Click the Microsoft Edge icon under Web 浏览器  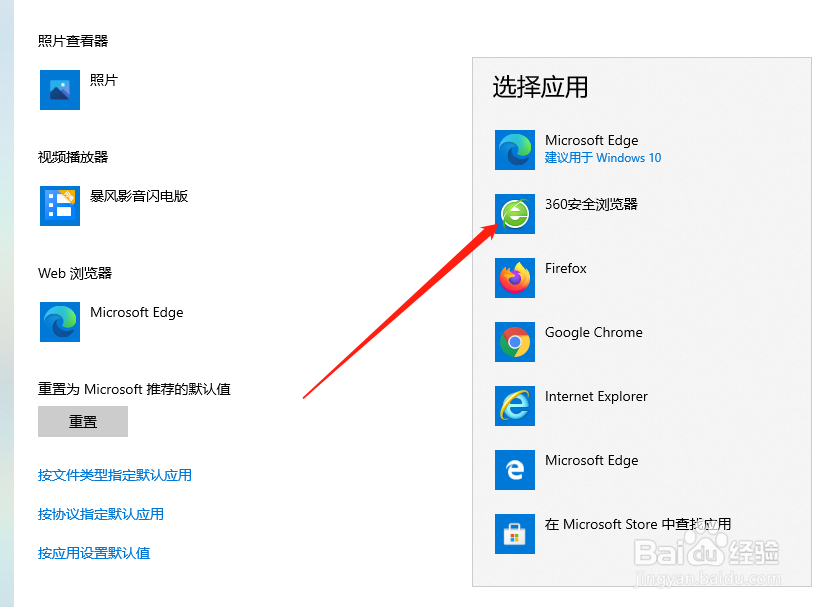(x=60, y=322)
